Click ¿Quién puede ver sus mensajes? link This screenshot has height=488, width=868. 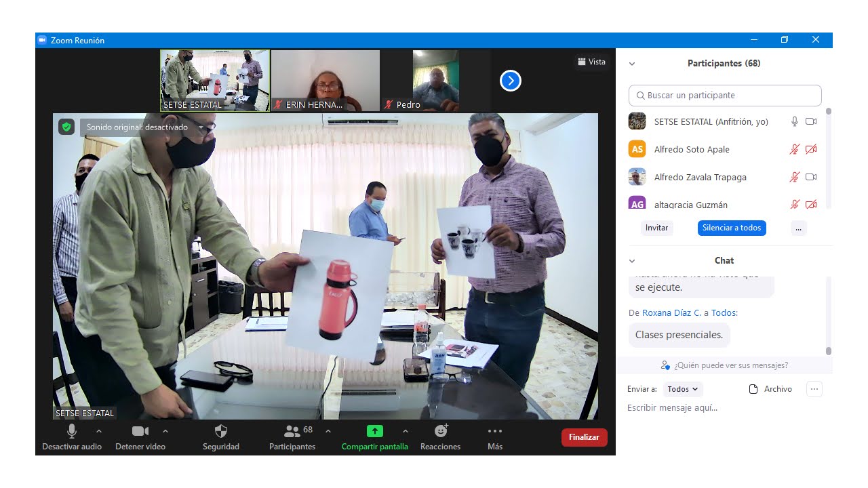tap(731, 365)
